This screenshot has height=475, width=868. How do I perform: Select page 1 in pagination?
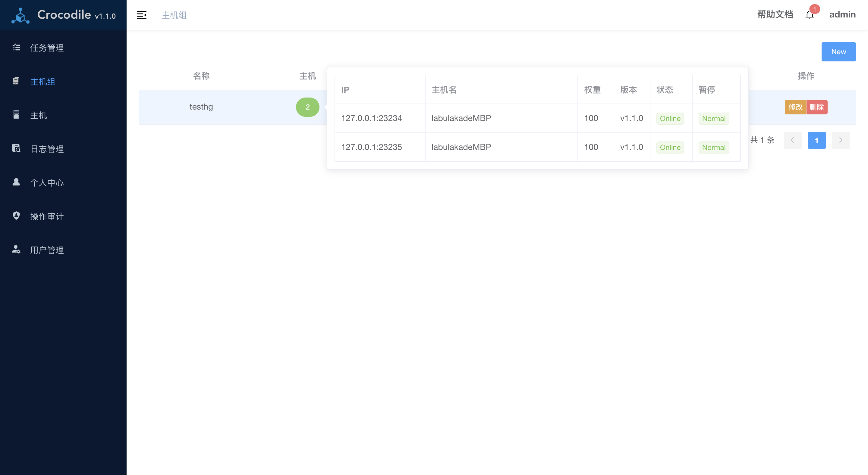coord(816,140)
